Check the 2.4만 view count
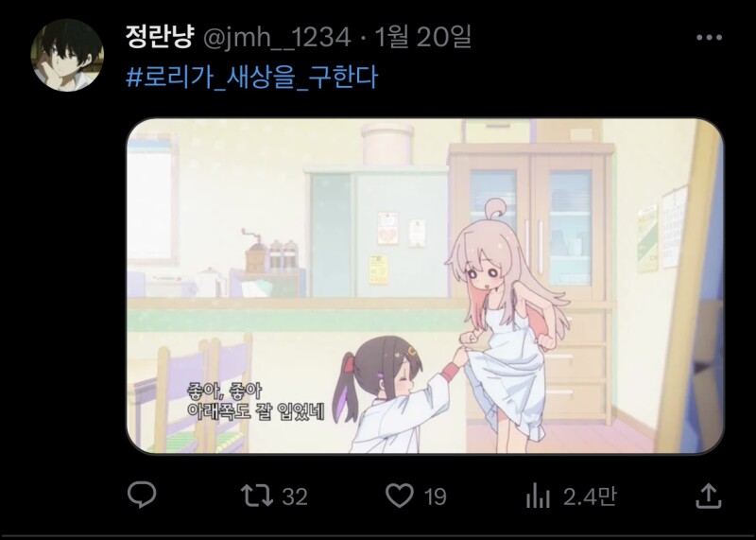 (x=590, y=496)
